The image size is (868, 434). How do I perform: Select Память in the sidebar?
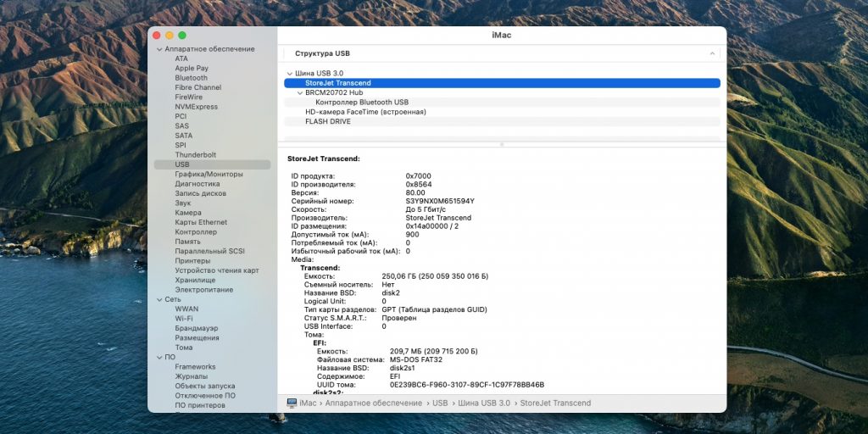click(x=187, y=242)
